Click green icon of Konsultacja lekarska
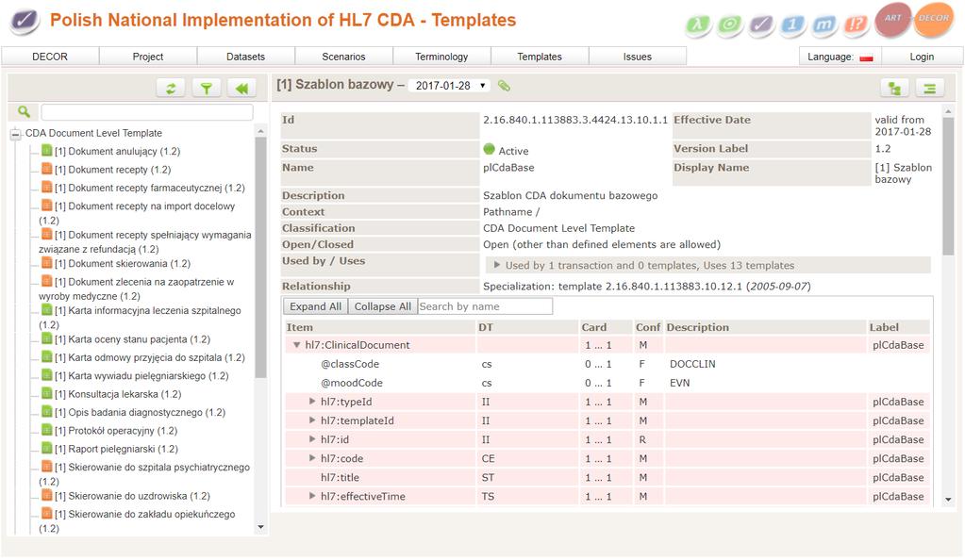 47,393
